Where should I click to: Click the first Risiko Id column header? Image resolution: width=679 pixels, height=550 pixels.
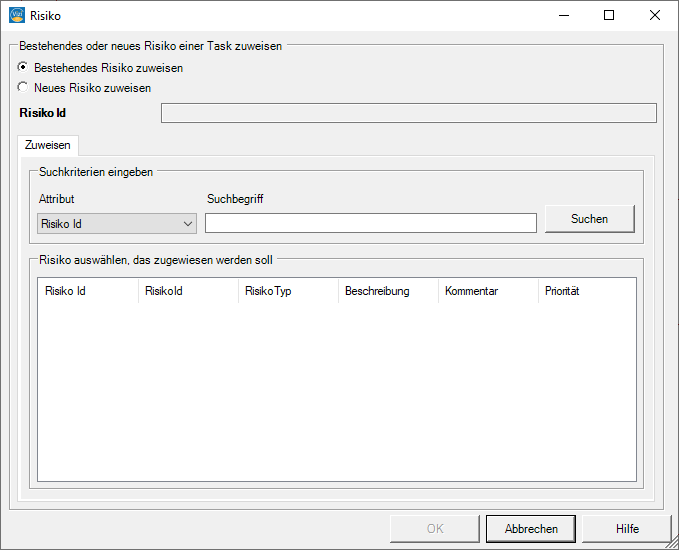[88, 291]
